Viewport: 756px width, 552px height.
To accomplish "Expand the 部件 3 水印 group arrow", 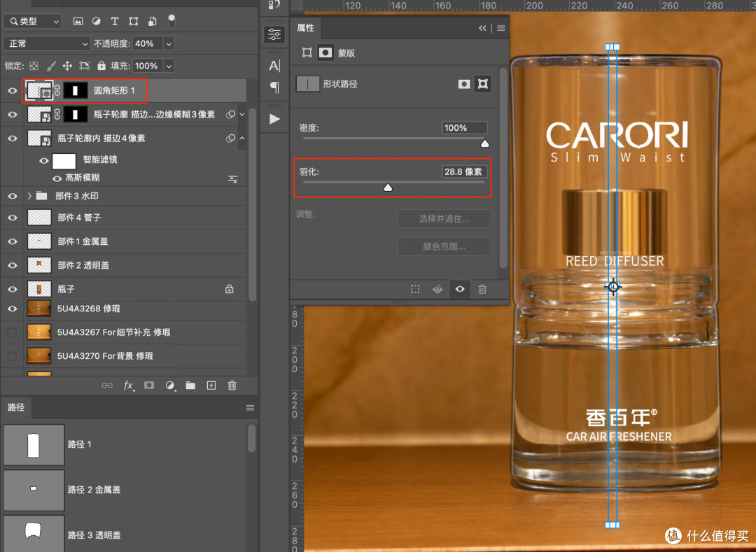I will (x=29, y=196).
